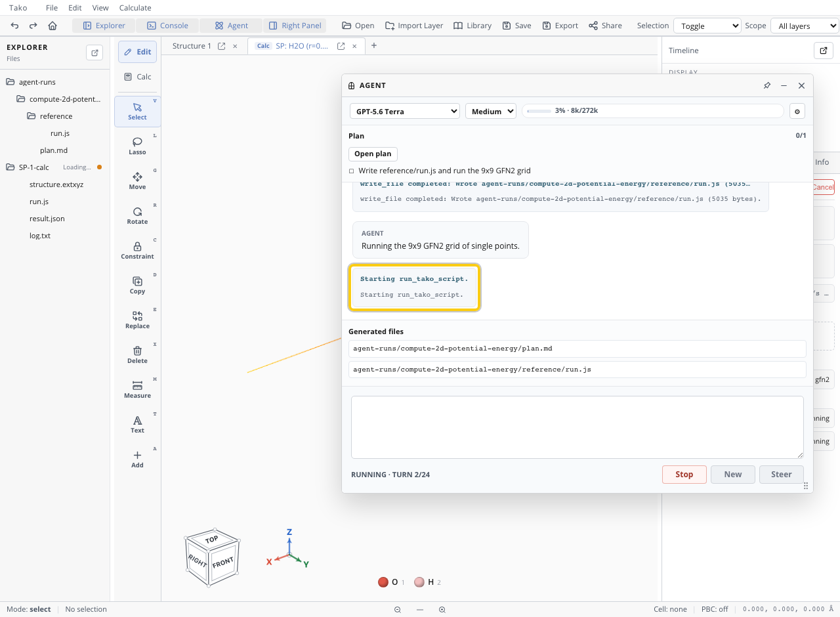Screen dimensions: 840x617
Task: Choose the Copy tool
Action: [137, 285]
